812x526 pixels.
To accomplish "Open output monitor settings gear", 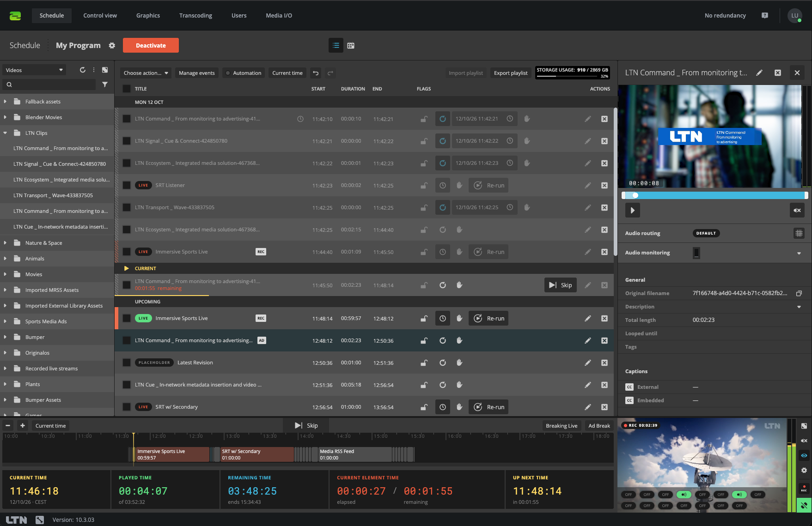I will coord(804,470).
